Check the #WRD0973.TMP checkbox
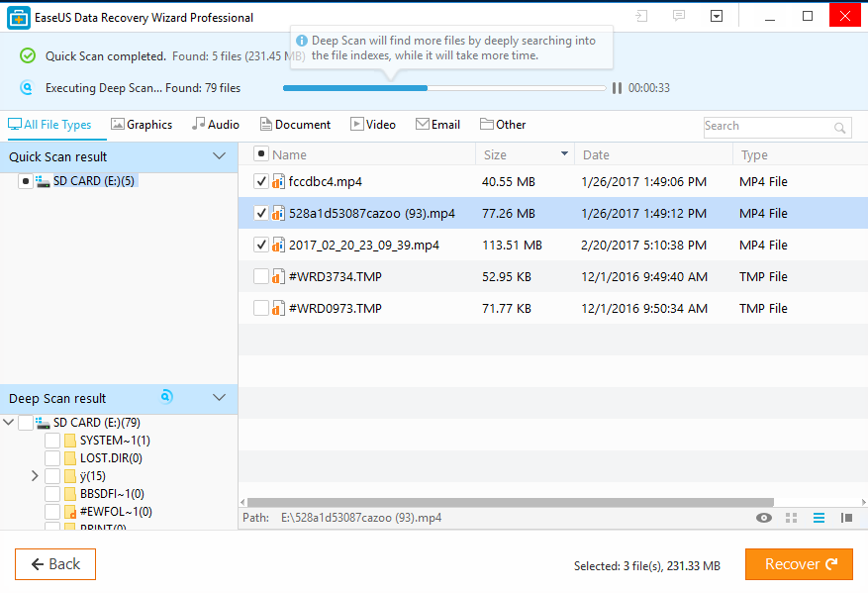The height and width of the screenshot is (593, 868). (261, 308)
